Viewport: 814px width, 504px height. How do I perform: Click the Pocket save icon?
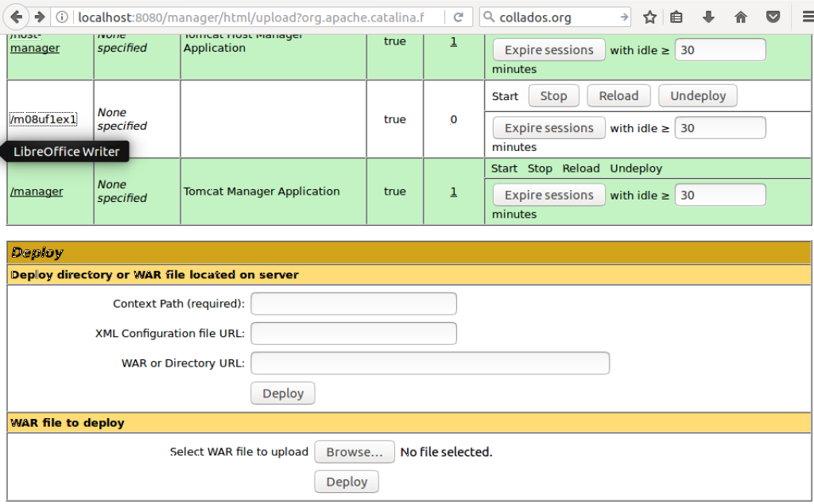pyautogui.click(x=773, y=17)
